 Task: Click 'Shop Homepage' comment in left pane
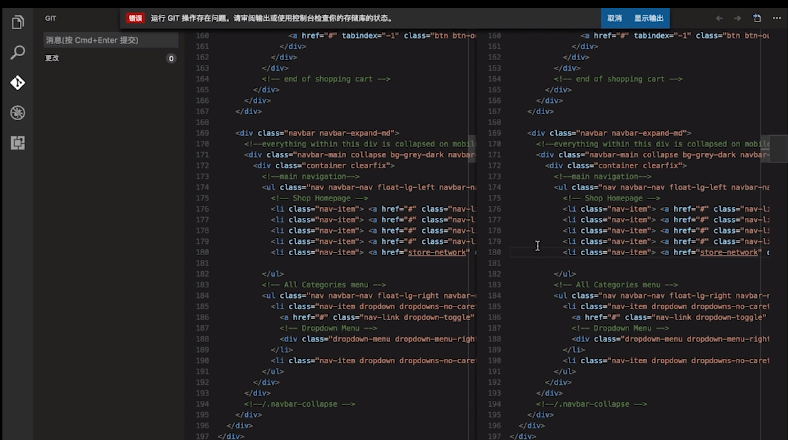(320, 198)
